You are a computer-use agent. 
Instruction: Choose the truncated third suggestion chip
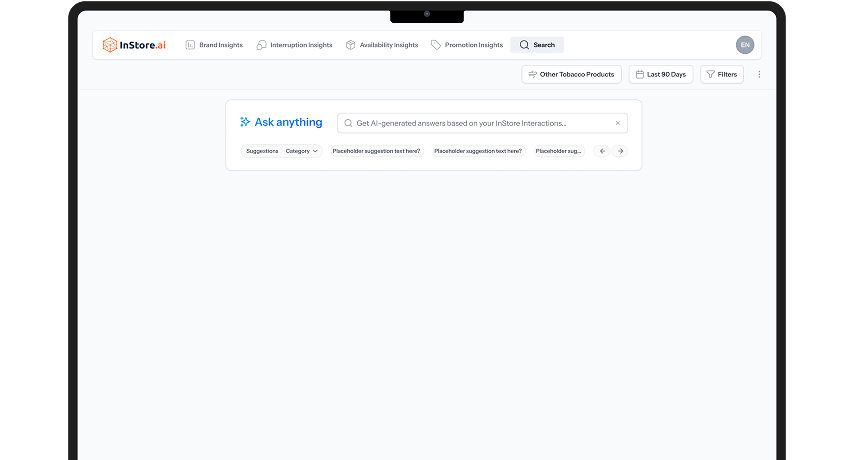558,151
